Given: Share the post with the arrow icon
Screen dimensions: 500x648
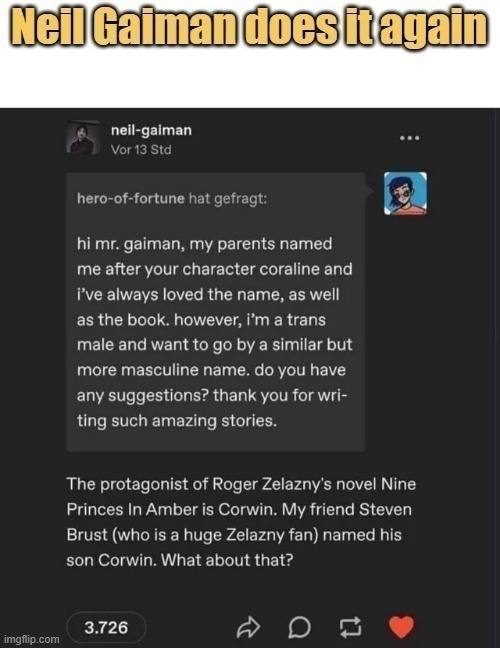Looking at the screenshot, I should [248, 627].
